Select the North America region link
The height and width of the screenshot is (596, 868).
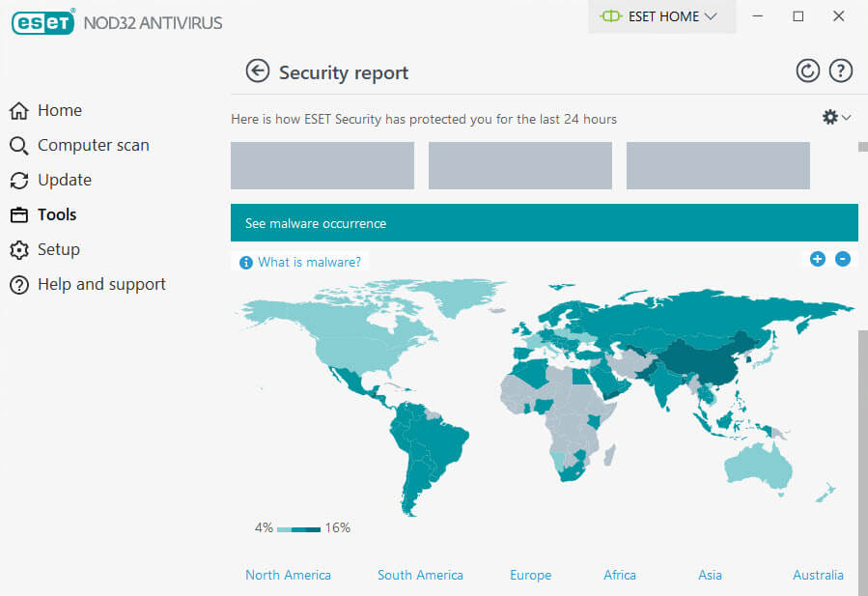pyautogui.click(x=288, y=575)
